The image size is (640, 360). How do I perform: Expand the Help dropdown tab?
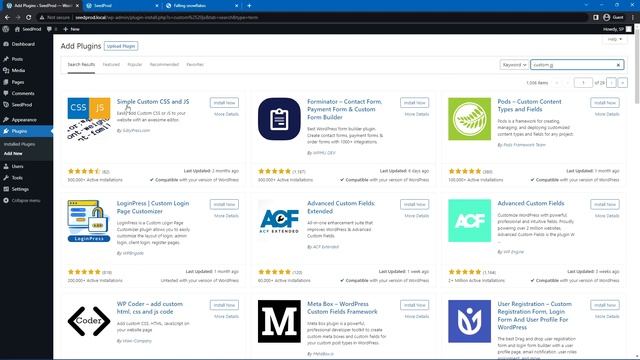coord(614,39)
